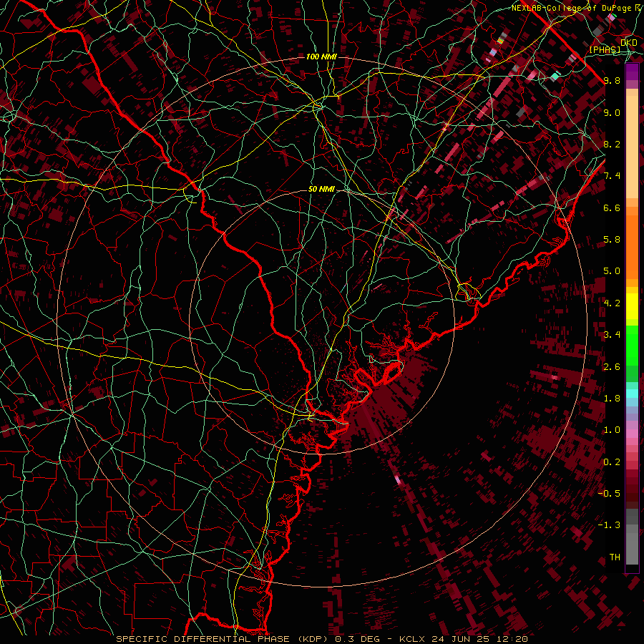Screen dimensions: 644x644
Task: Pick the yellow segment of the color bar
Action: (632, 306)
